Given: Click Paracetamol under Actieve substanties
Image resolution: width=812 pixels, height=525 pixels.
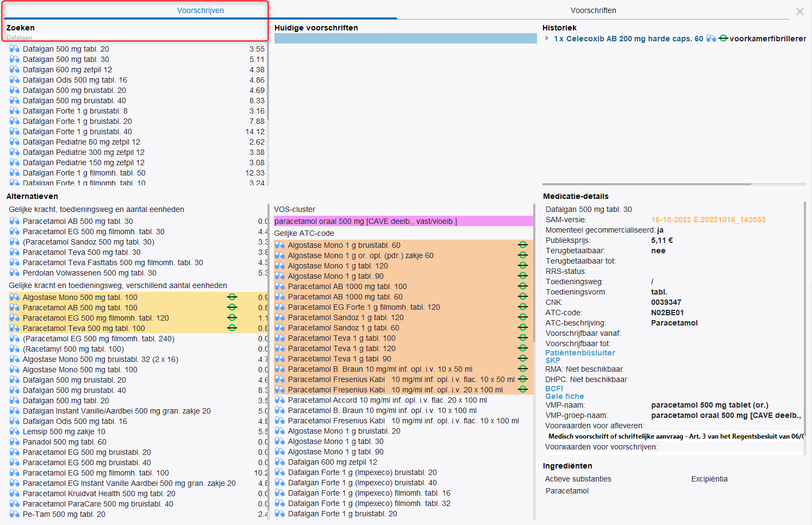Looking at the screenshot, I should [567, 491].
